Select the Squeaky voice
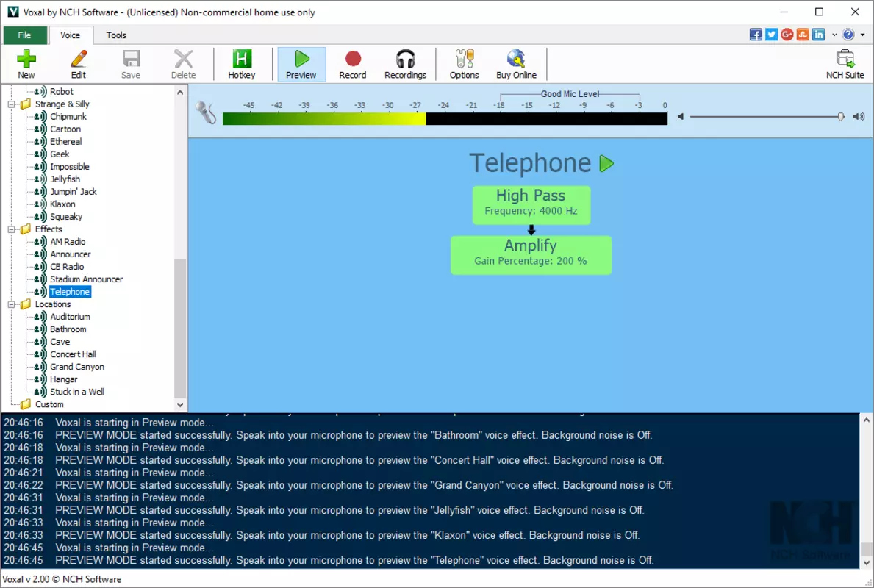The width and height of the screenshot is (874, 588). [x=65, y=217]
